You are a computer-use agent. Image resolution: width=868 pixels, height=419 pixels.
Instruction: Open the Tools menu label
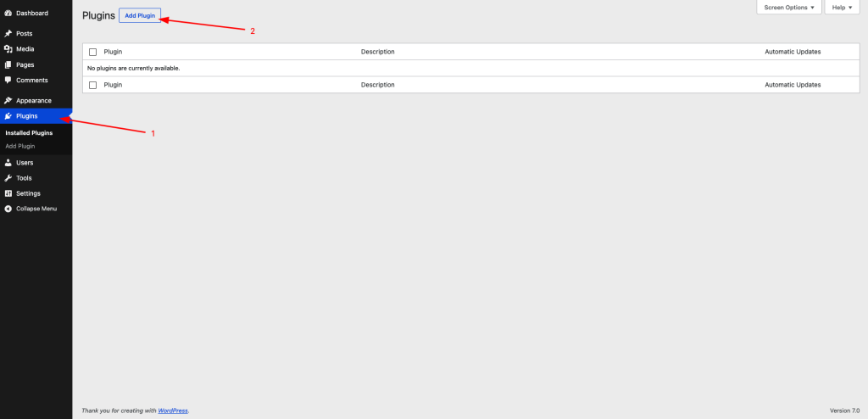[24, 178]
